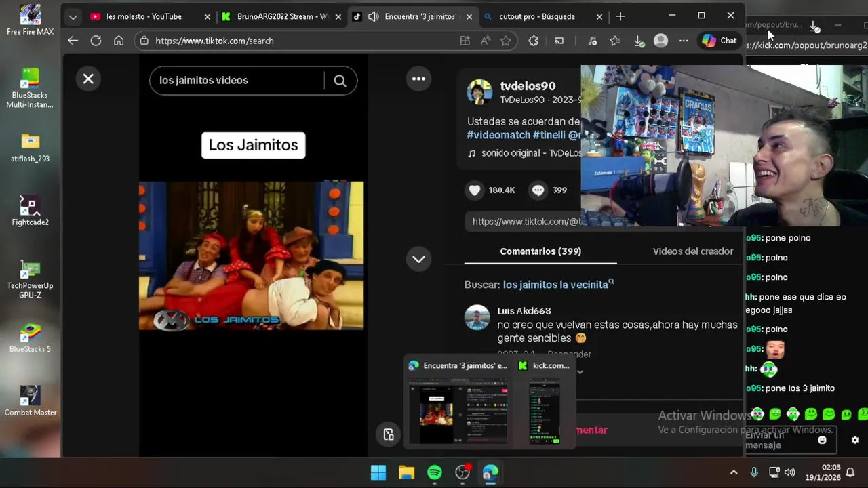
Task: Close the 'cutout pro - Búsqueda' tab
Action: click(x=599, y=16)
